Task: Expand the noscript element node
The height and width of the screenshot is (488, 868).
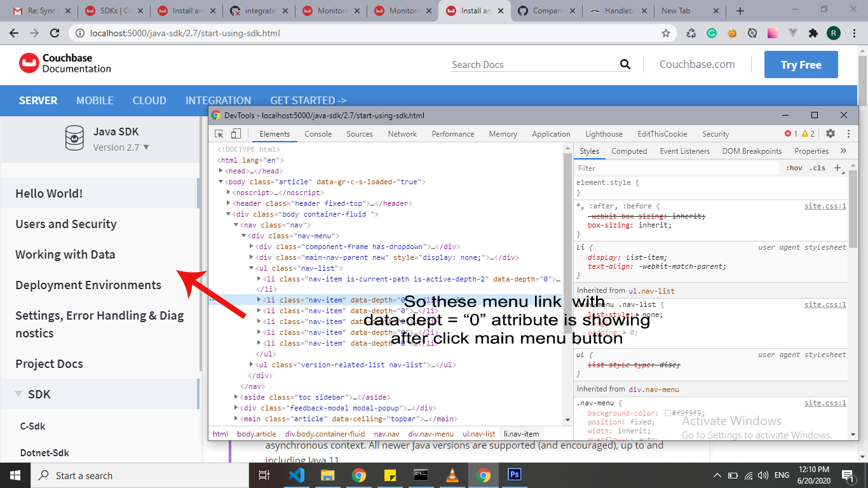Action: tap(229, 193)
